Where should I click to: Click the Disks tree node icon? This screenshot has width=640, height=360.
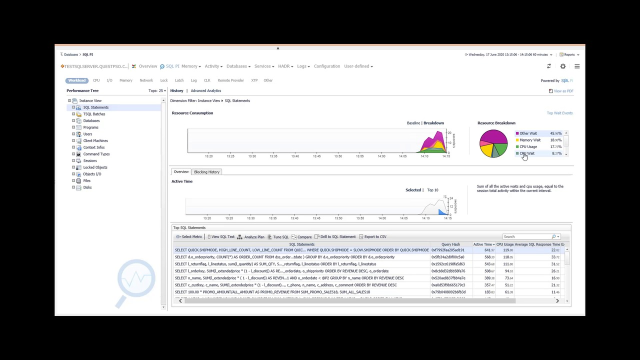79,187
